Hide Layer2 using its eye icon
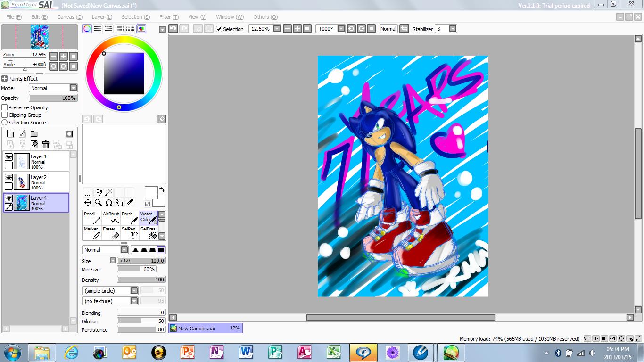The width and height of the screenshot is (644, 362). click(x=8, y=178)
